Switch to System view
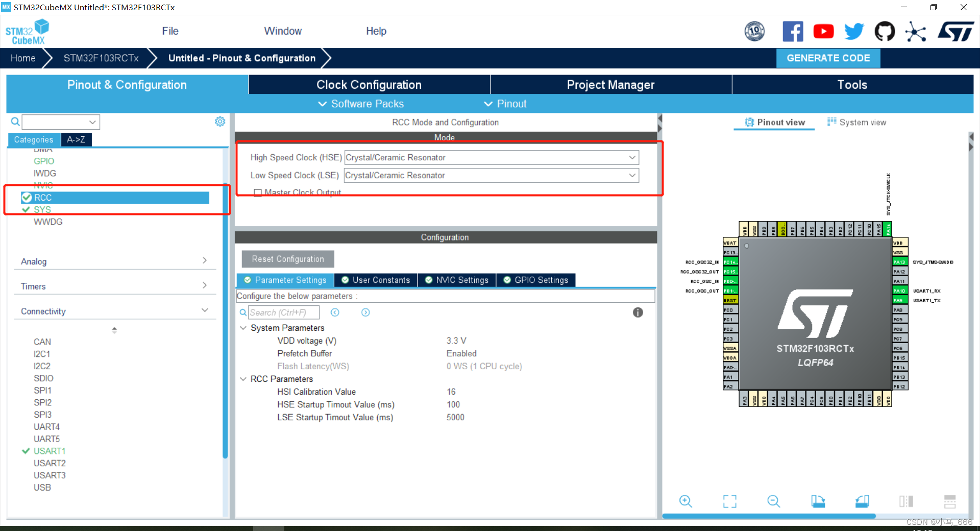Viewport: 980px width, 531px height. (857, 122)
